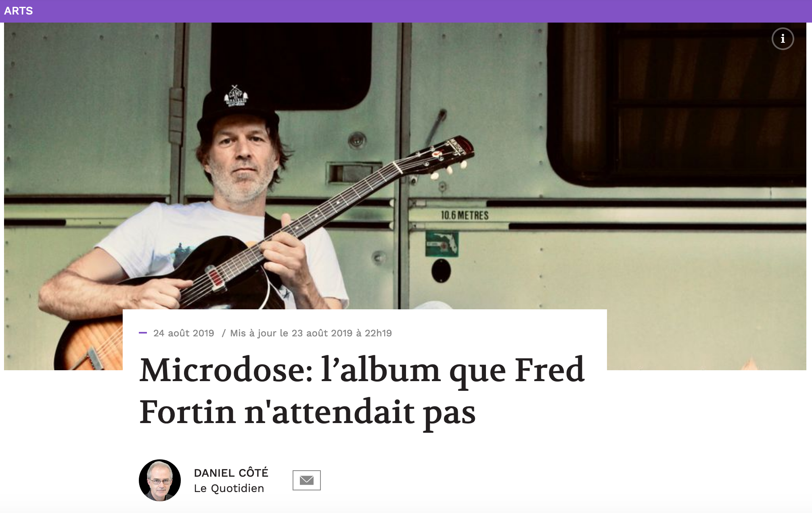Open the ARTS section link
Screen dimensions: 812x513
[19, 11]
